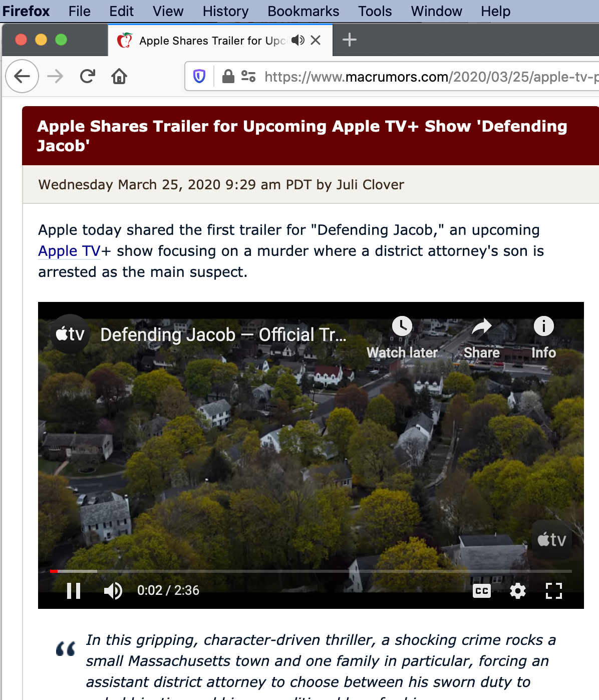Follow the Apple TV+ article link
Screen dimensions: 599x700
coord(70,251)
